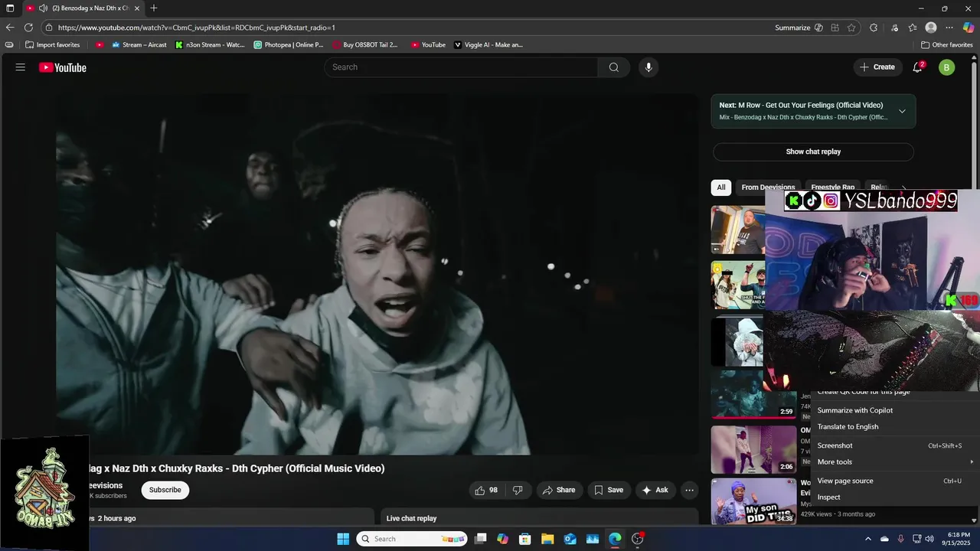The height and width of the screenshot is (551, 980).
Task: Open Microsoft Store from taskbar
Action: [x=524, y=539]
